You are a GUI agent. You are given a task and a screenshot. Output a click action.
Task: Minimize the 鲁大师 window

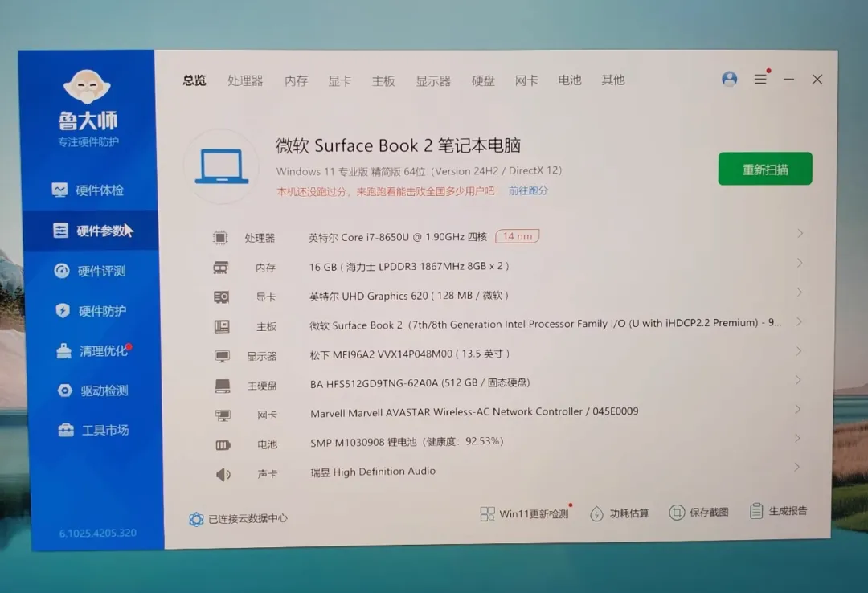click(789, 80)
